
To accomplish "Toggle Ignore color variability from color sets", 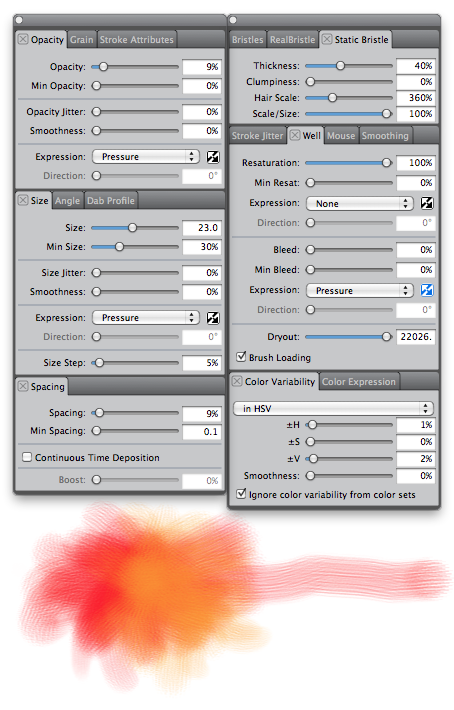I will coord(241,494).
